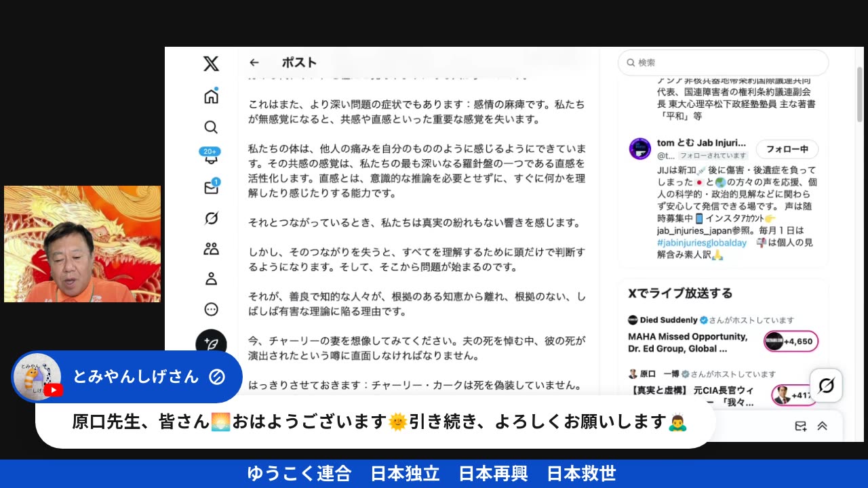This screenshot has height=488, width=868.
Task: Select the webcam video thumbnail
Action: click(82, 244)
